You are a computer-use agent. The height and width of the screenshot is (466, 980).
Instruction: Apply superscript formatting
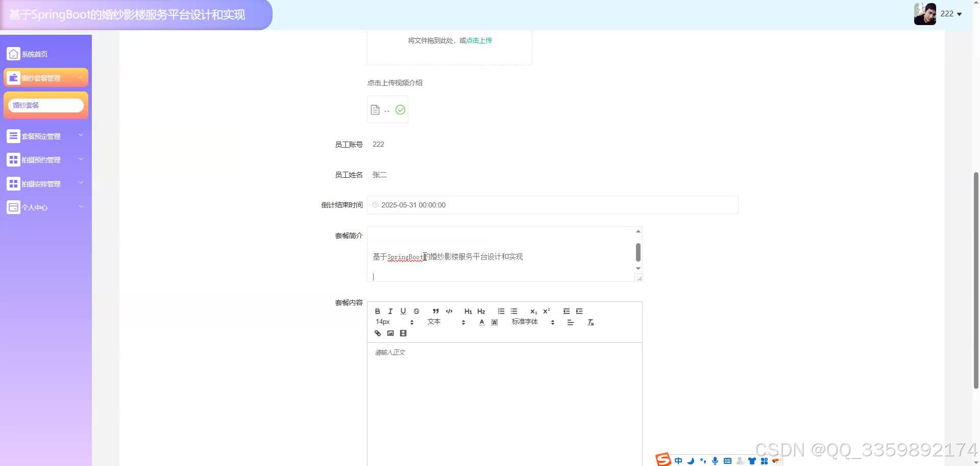tap(546, 311)
